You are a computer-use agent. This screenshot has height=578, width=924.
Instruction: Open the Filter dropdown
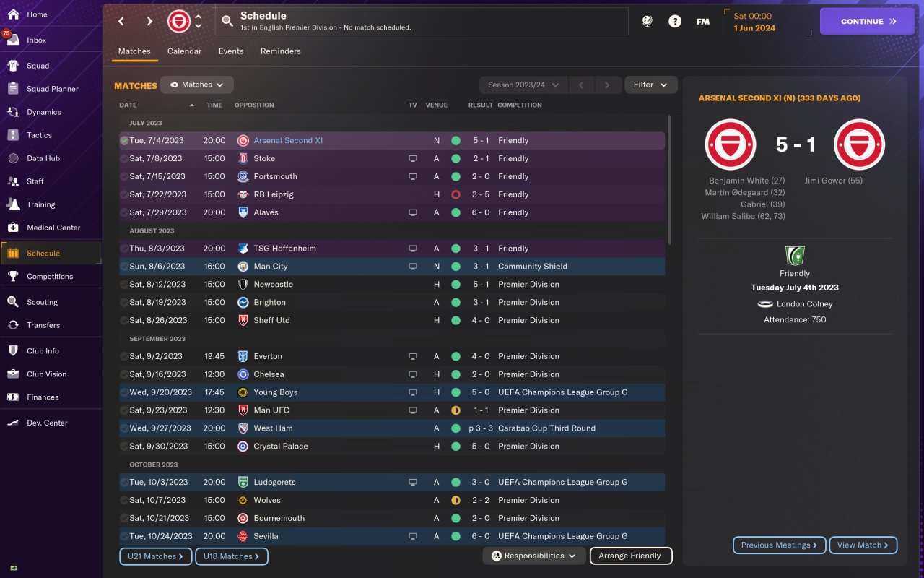coord(651,85)
